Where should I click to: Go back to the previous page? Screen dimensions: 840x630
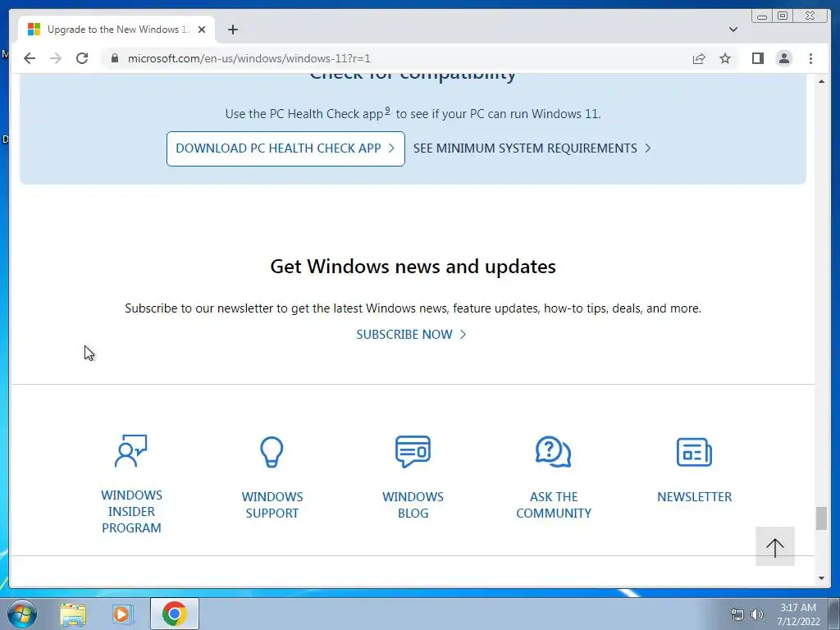click(x=30, y=58)
